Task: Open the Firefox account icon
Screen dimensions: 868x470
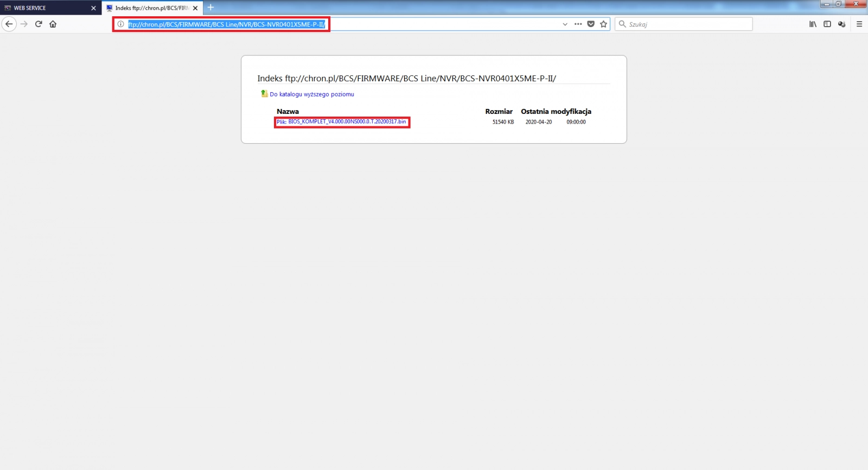Action: tap(841, 24)
